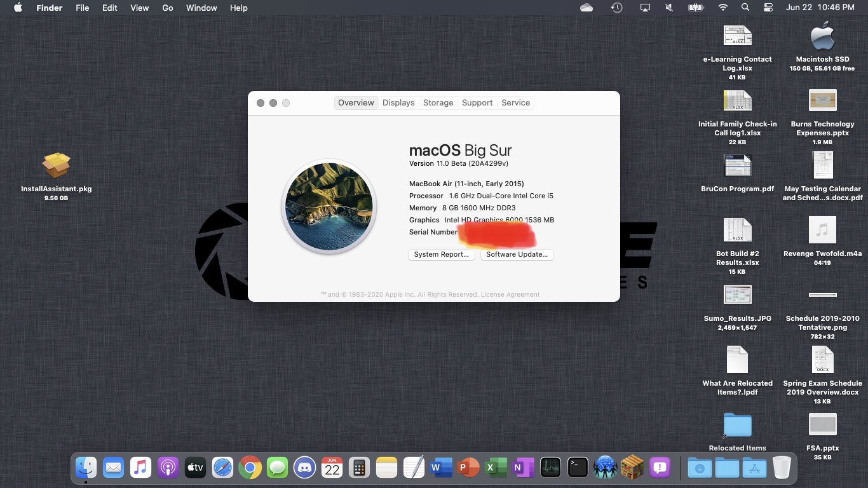Open Finder from the Dock
Image resolution: width=868 pixels, height=488 pixels.
(86, 468)
